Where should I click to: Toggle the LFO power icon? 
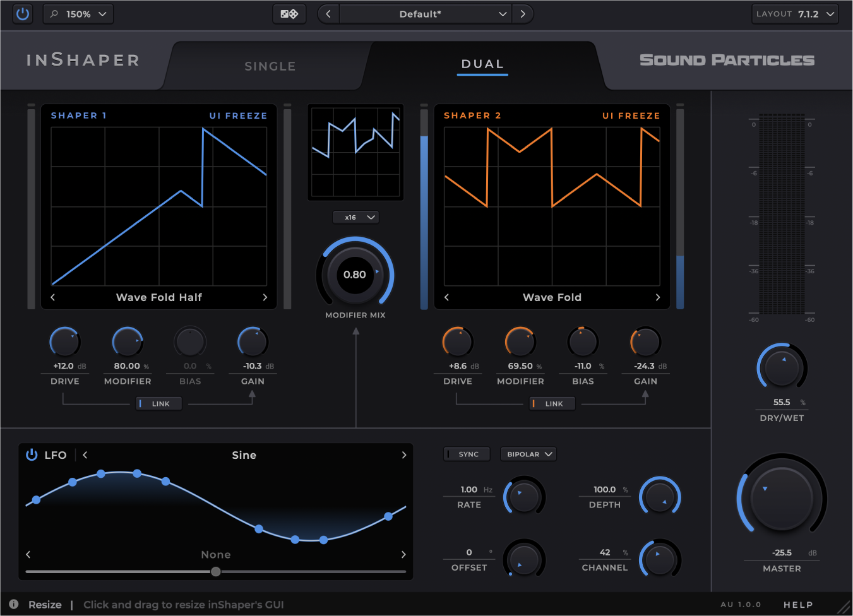32,455
